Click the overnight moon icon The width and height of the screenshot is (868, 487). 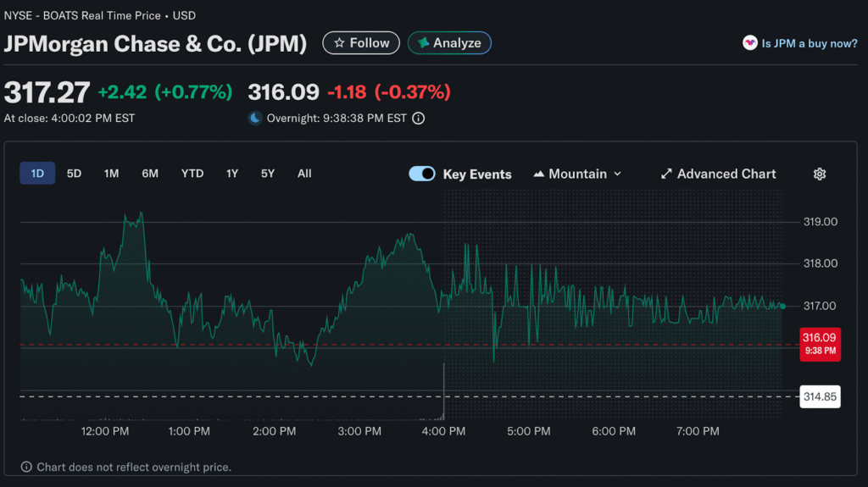[254, 119]
